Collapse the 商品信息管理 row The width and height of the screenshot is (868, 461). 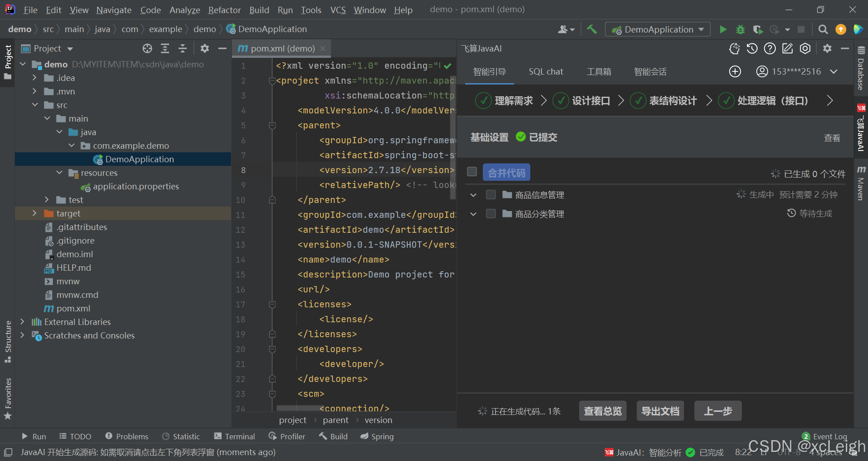(x=473, y=195)
